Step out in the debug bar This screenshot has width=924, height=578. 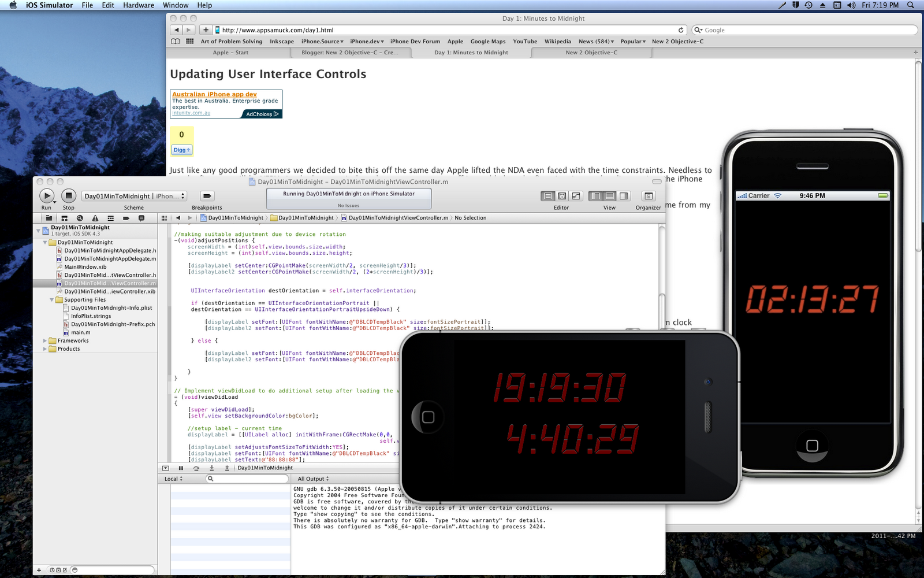[x=227, y=468]
